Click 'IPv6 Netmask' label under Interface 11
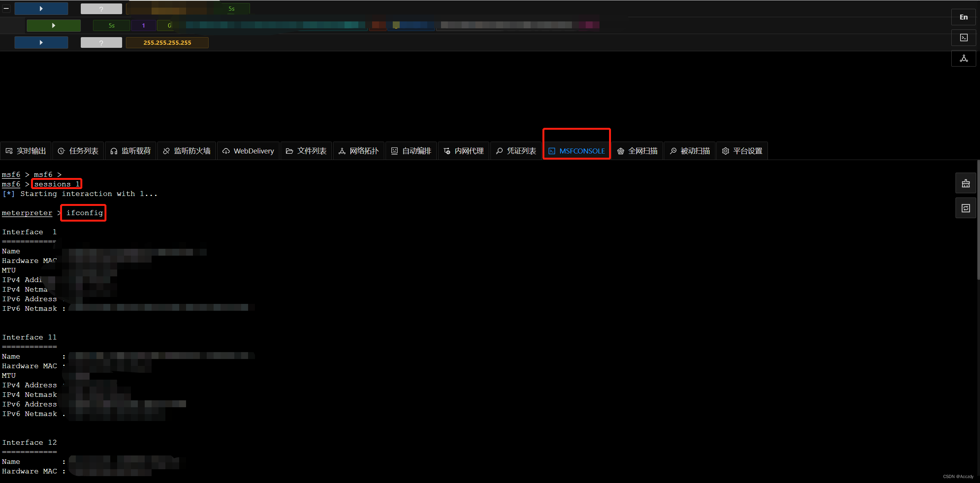 pos(29,414)
